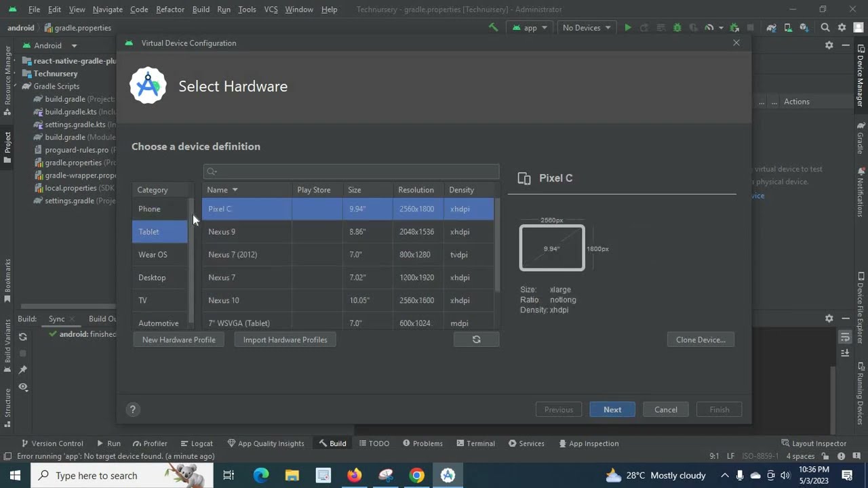Viewport: 868px width, 488px height.
Task: Click the device table vertical scrollbar
Action: coord(498,245)
